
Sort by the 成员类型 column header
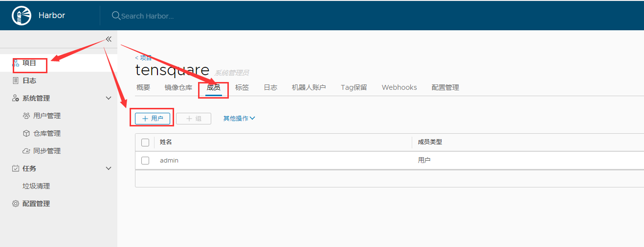pyautogui.click(x=430, y=142)
